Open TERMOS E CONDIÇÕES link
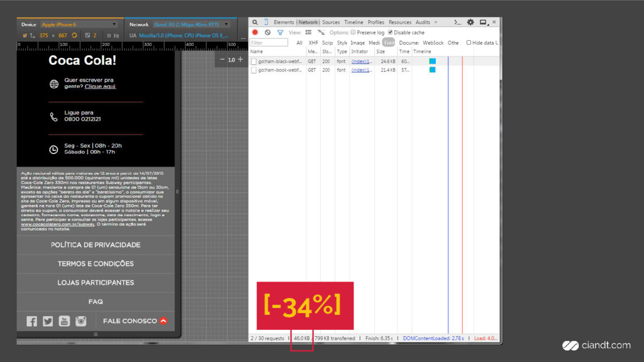644x362 pixels. point(96,264)
